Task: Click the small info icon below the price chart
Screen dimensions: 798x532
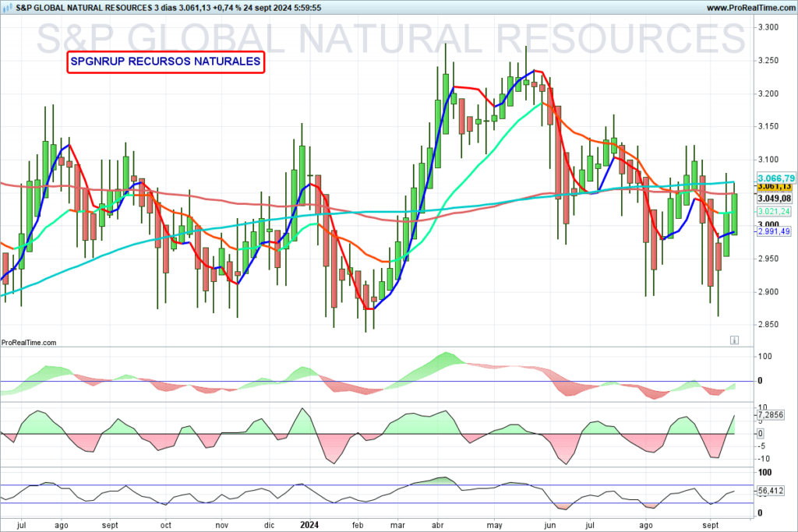Action: click(x=734, y=340)
